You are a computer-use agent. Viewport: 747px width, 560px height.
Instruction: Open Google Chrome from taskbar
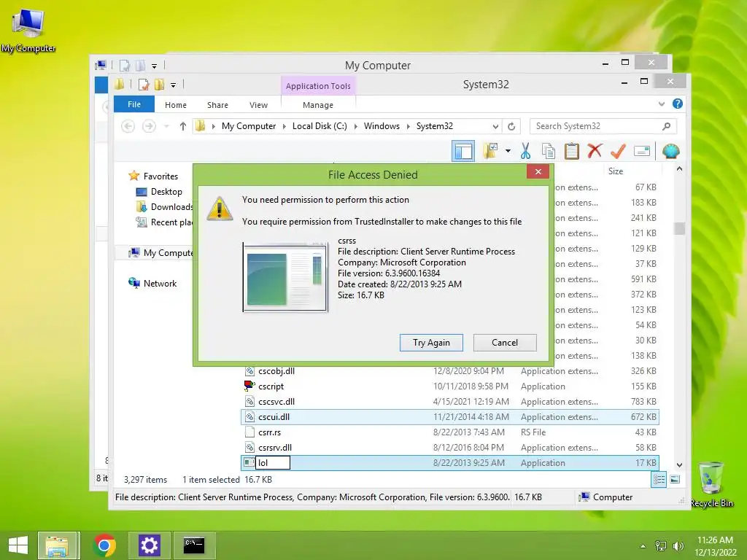[x=104, y=545]
